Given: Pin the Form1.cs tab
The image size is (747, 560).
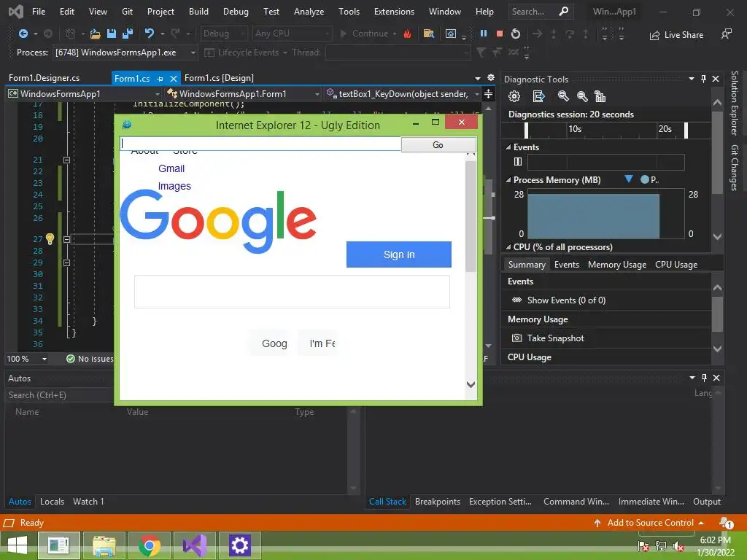Looking at the screenshot, I should pos(160,79).
